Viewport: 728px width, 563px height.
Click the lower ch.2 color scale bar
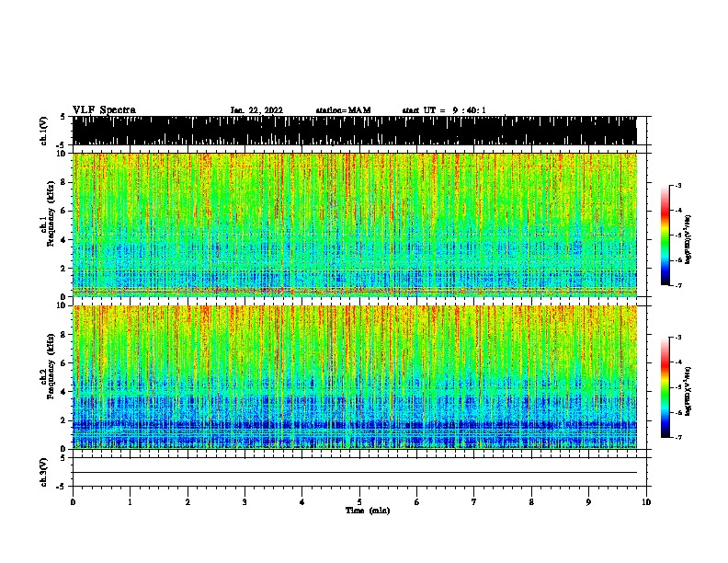[x=665, y=387]
